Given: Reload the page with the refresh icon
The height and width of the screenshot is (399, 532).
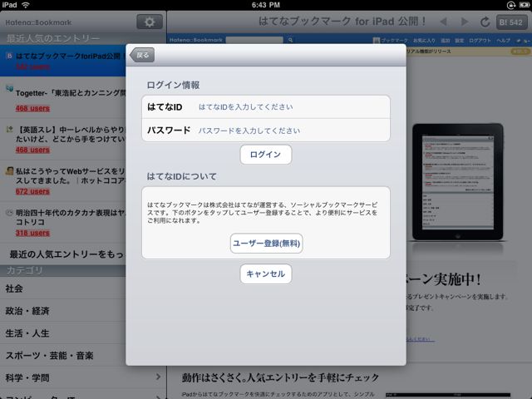Looking at the screenshot, I should coord(485,22).
